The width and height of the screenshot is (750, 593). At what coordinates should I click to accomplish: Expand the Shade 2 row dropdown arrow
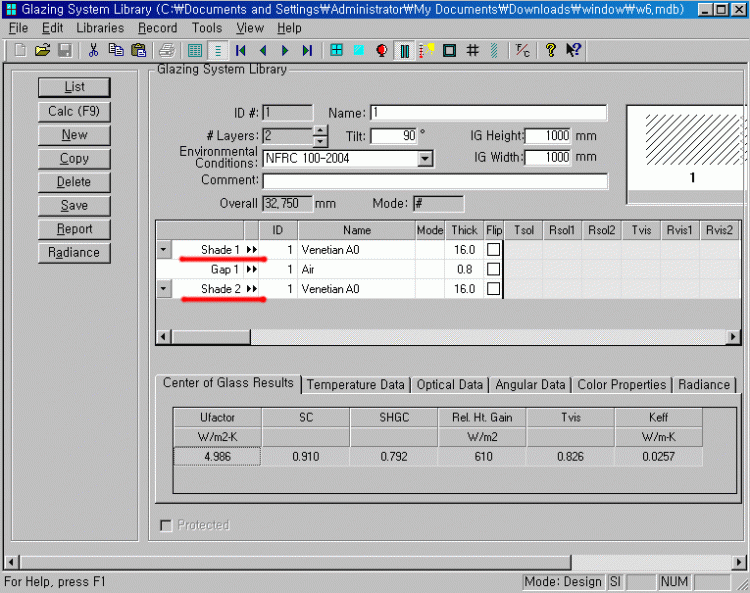click(x=164, y=289)
